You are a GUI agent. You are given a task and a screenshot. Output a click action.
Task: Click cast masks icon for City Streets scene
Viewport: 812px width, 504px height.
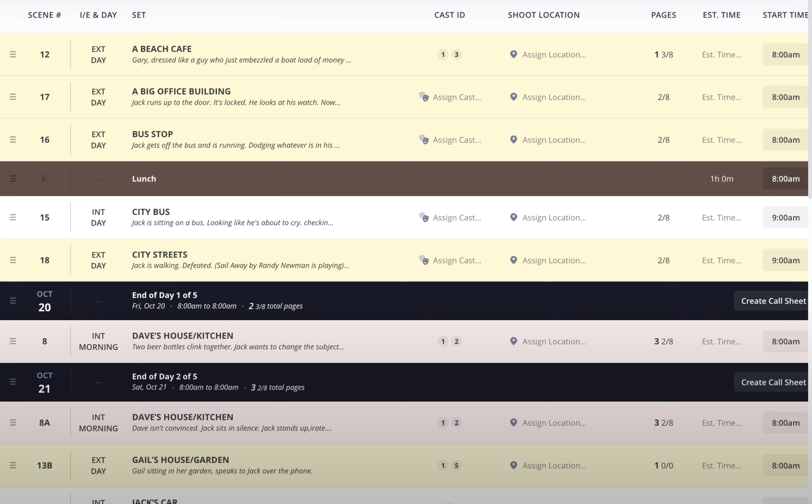click(424, 260)
